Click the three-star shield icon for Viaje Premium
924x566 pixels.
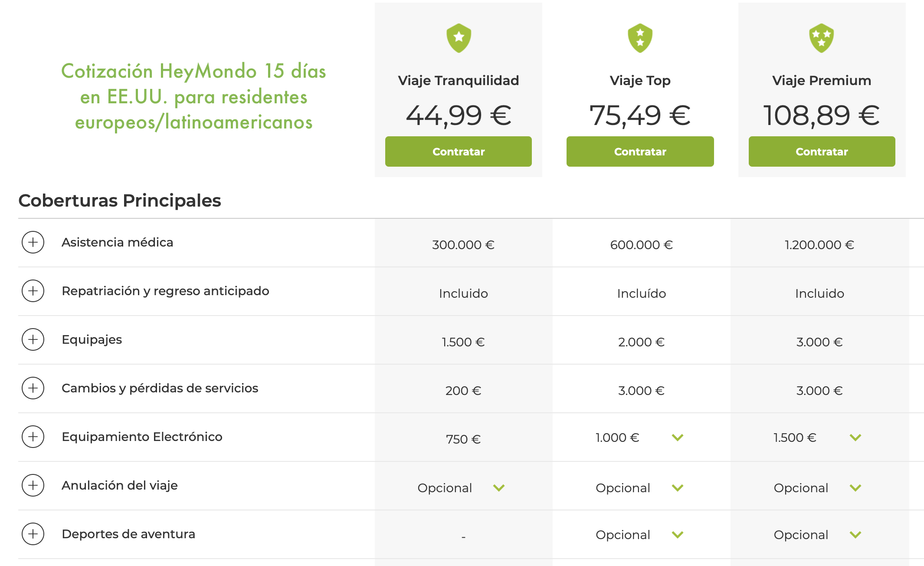(x=821, y=38)
